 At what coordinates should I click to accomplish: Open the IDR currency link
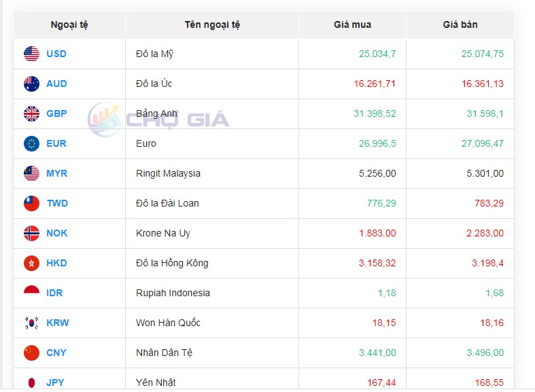54,293
